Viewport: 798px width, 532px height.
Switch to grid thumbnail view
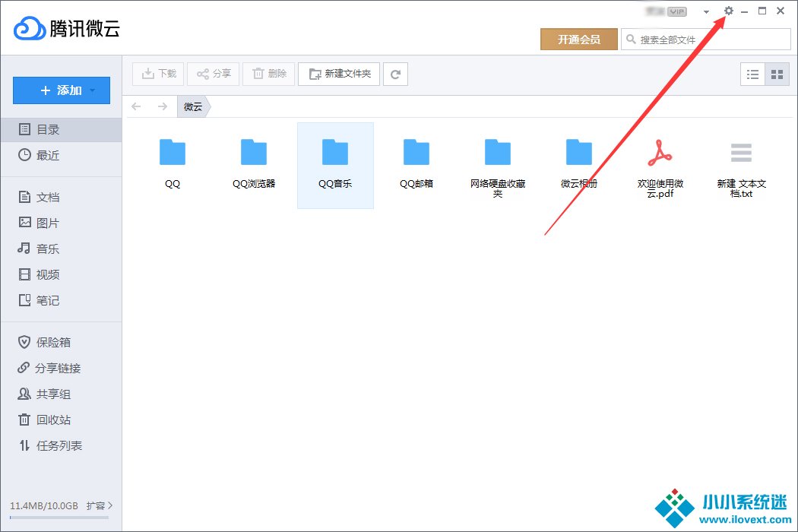click(x=777, y=74)
